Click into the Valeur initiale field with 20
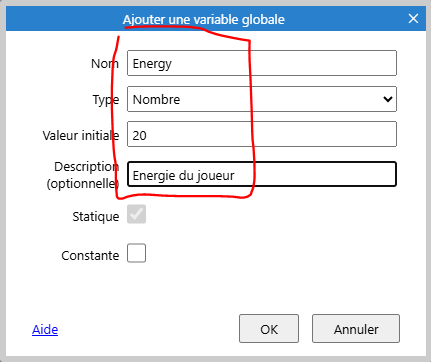Viewport: 431px width, 362px height. [x=262, y=134]
